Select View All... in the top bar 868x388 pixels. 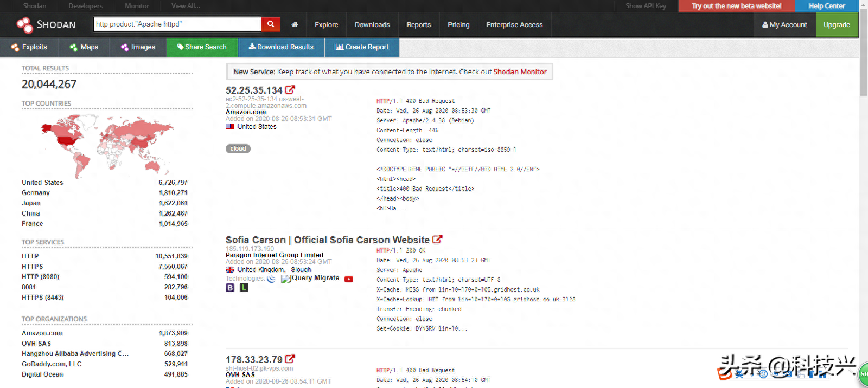(x=186, y=6)
